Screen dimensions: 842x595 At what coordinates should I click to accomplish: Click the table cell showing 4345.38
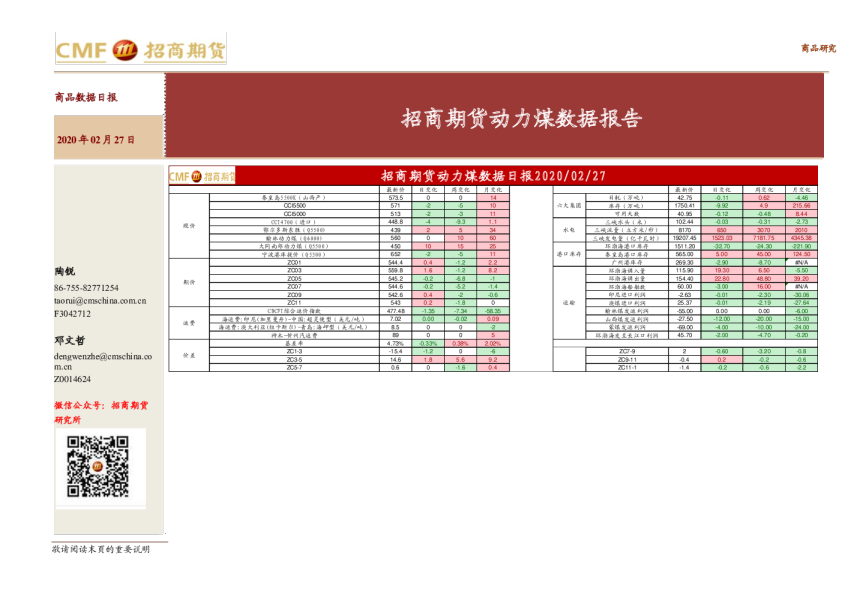[801, 238]
